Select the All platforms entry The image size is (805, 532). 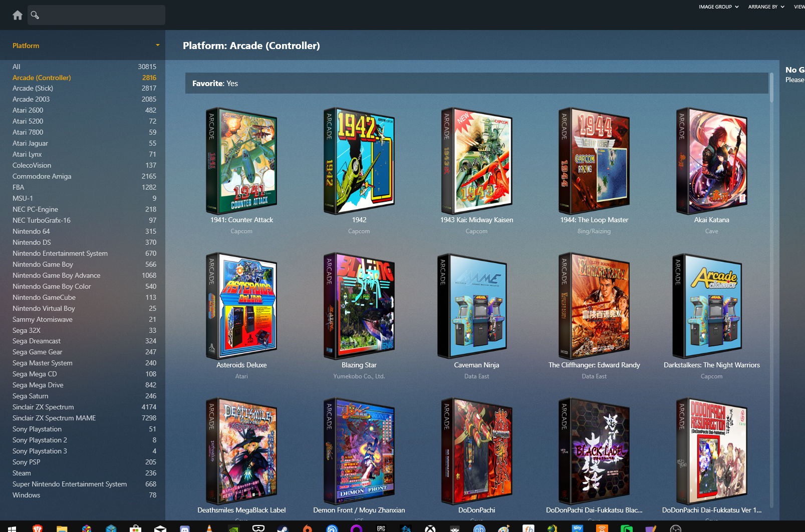coord(84,67)
